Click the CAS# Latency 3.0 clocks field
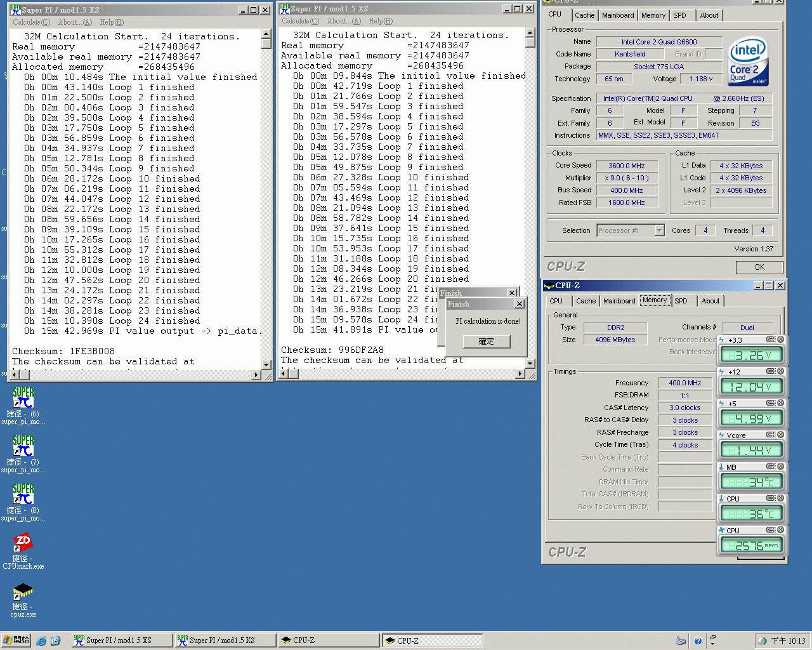Viewport: 812px width, 650px height. [x=685, y=408]
